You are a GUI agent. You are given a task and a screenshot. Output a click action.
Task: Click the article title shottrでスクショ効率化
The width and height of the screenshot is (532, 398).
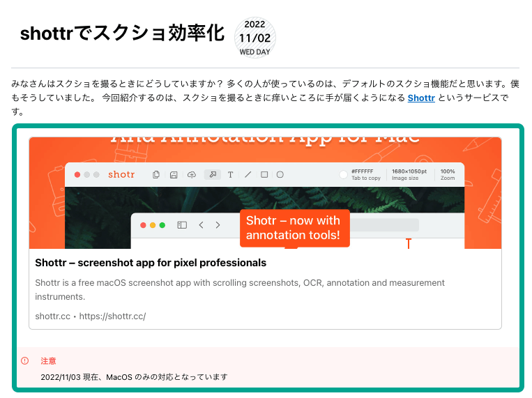122,33
